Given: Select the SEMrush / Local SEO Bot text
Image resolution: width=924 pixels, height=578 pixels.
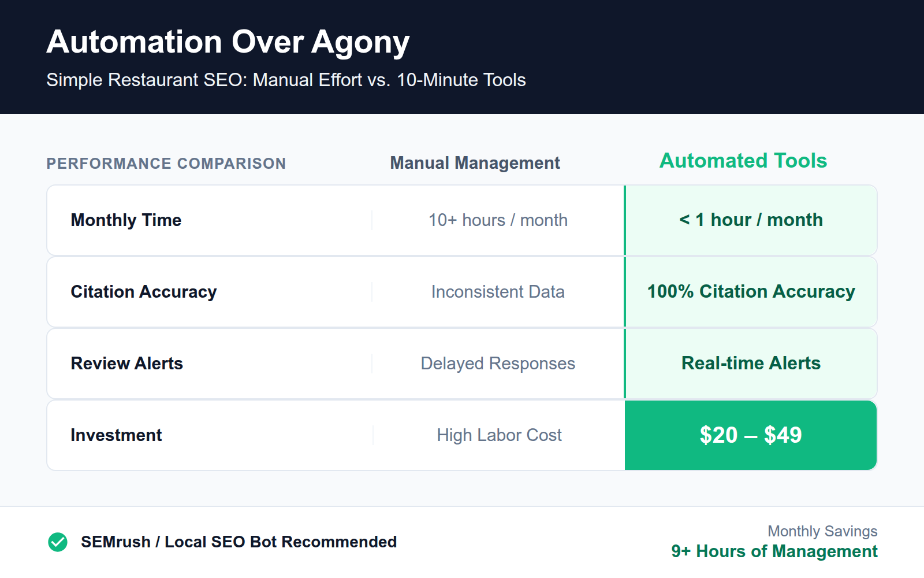Looking at the screenshot, I should pyautogui.click(x=239, y=542).
